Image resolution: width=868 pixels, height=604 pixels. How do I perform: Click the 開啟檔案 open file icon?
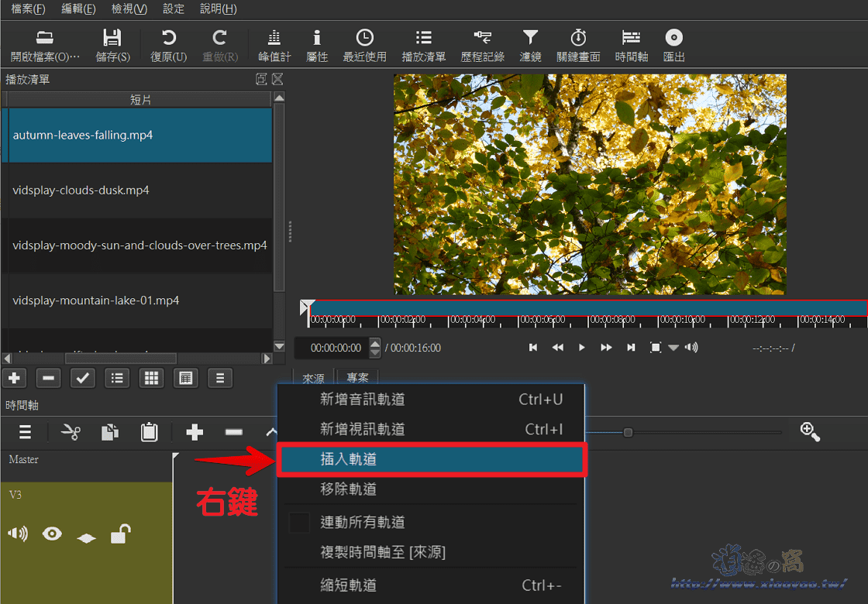[x=45, y=38]
